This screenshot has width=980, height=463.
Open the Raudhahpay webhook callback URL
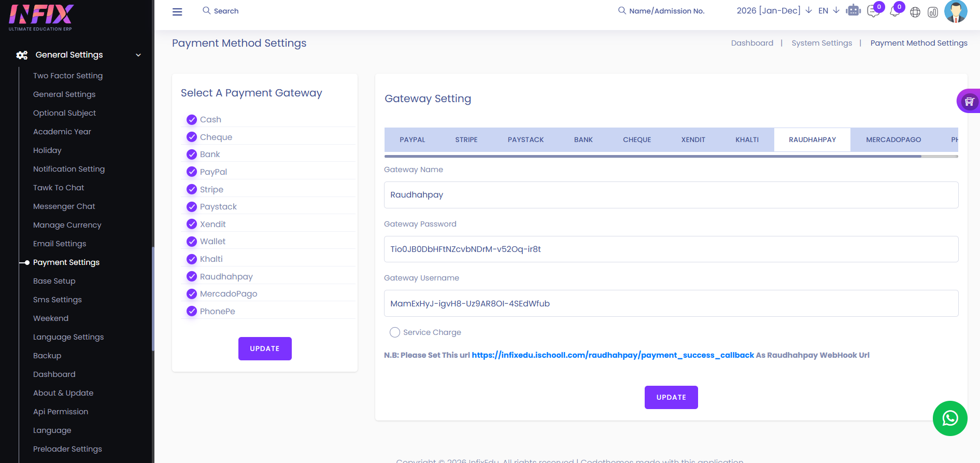tap(613, 355)
